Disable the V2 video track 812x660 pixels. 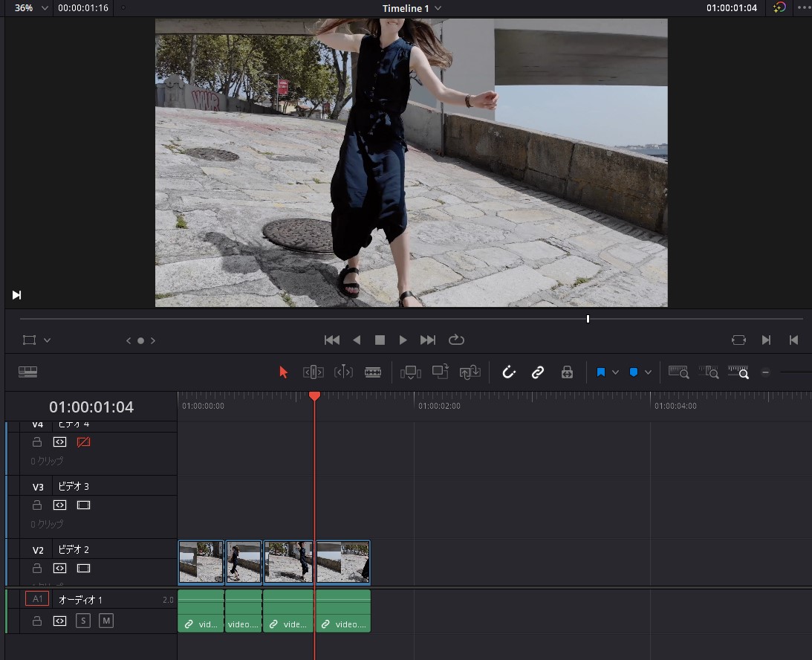point(83,569)
